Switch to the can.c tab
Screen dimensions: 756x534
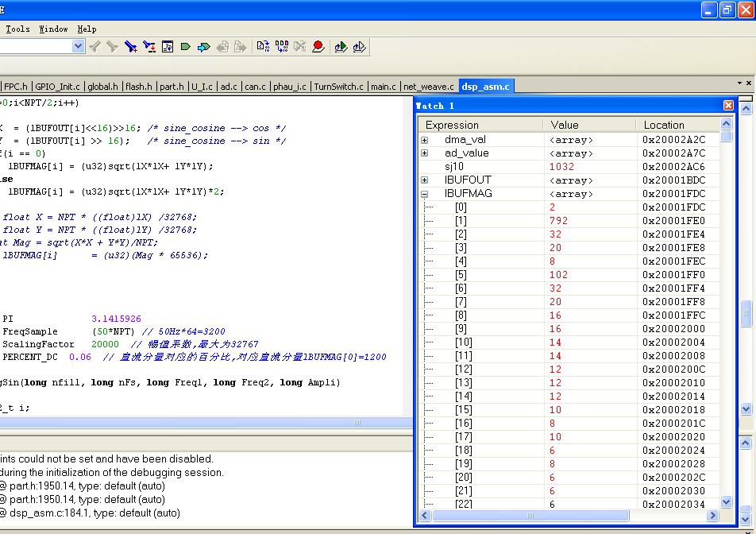tap(255, 87)
